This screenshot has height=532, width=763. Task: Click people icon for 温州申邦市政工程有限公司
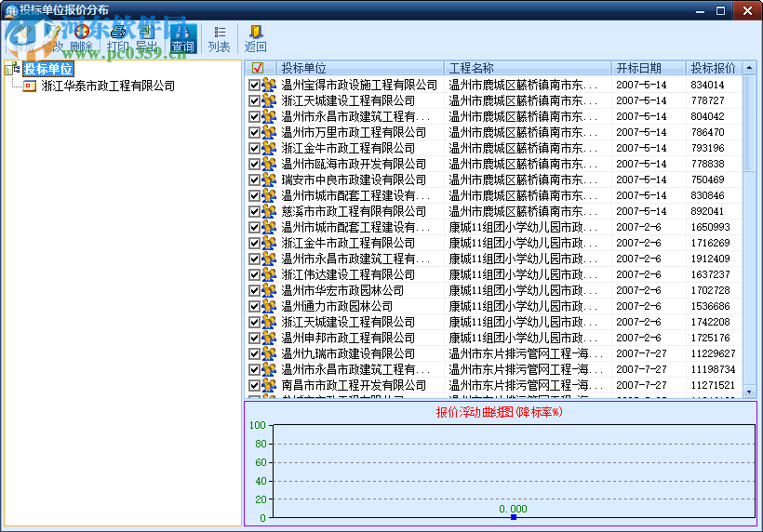[x=269, y=338]
